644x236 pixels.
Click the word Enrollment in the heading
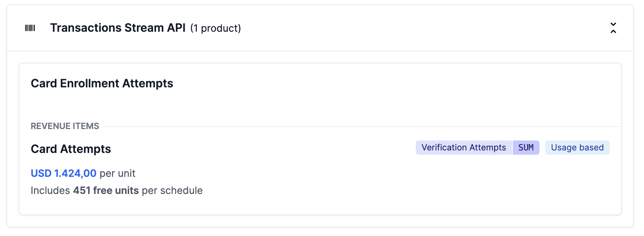pyautogui.click(x=90, y=83)
